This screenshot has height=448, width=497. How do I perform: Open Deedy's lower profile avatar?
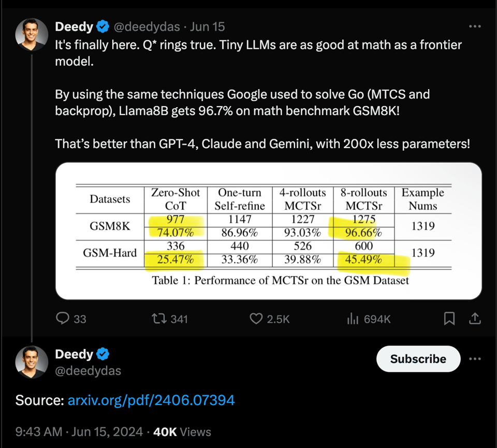[32, 362]
